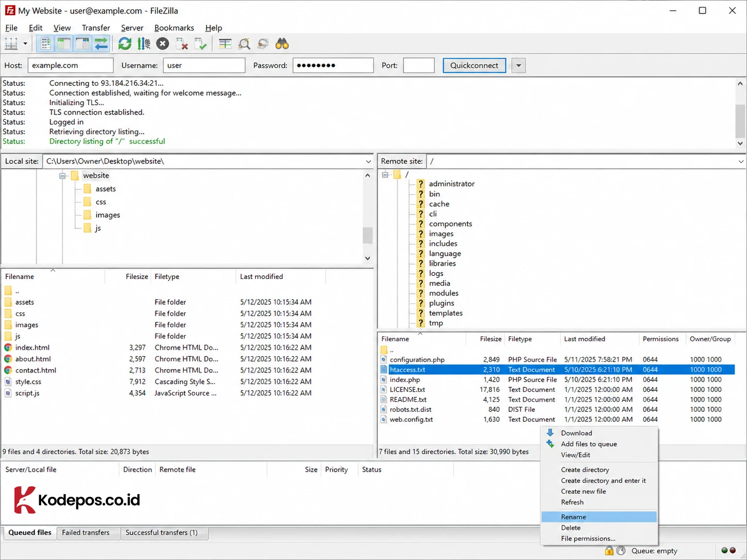The height and width of the screenshot is (560, 747).
Task: Click the Password input field
Action: 333,65
